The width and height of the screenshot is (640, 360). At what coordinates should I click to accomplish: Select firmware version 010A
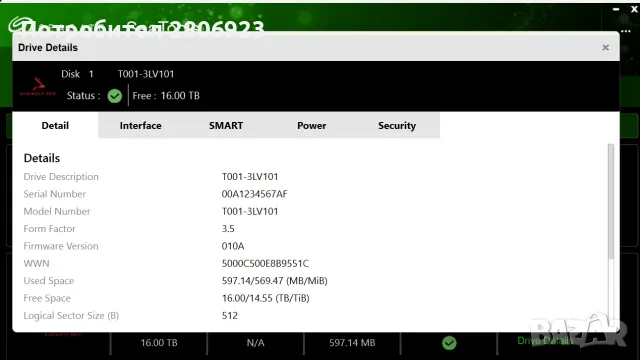coord(233,246)
